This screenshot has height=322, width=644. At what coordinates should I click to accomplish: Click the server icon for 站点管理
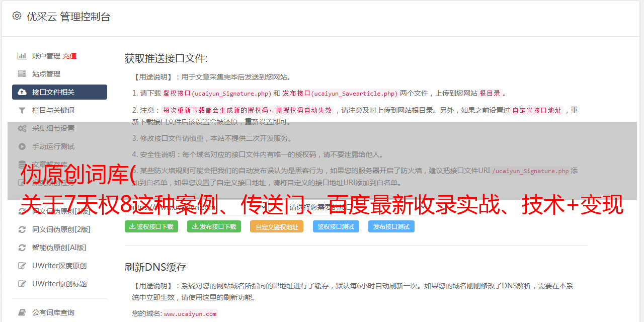(x=22, y=74)
